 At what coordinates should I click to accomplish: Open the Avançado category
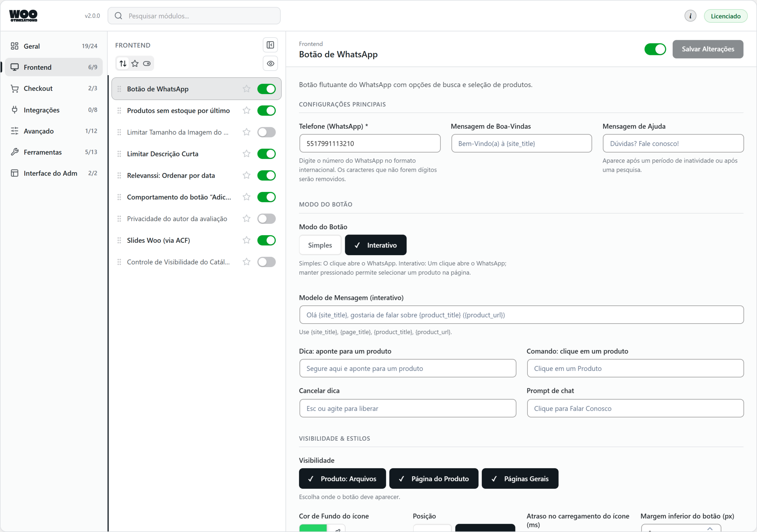[54, 131]
